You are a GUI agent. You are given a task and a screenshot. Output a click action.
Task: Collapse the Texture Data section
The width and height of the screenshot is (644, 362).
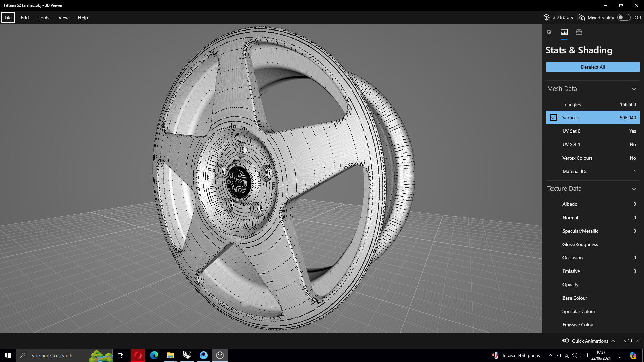pos(634,189)
